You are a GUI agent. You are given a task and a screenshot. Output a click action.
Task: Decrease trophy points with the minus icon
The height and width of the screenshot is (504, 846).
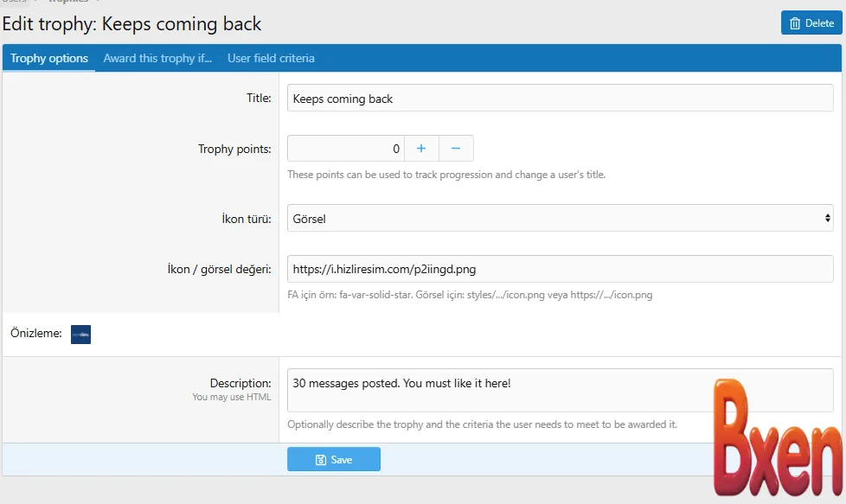coord(456,149)
